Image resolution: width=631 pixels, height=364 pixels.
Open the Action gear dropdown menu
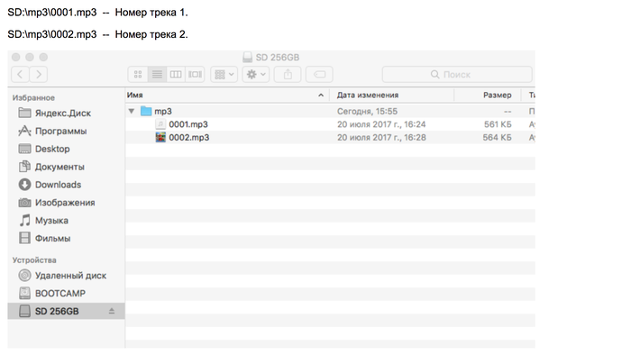[256, 74]
